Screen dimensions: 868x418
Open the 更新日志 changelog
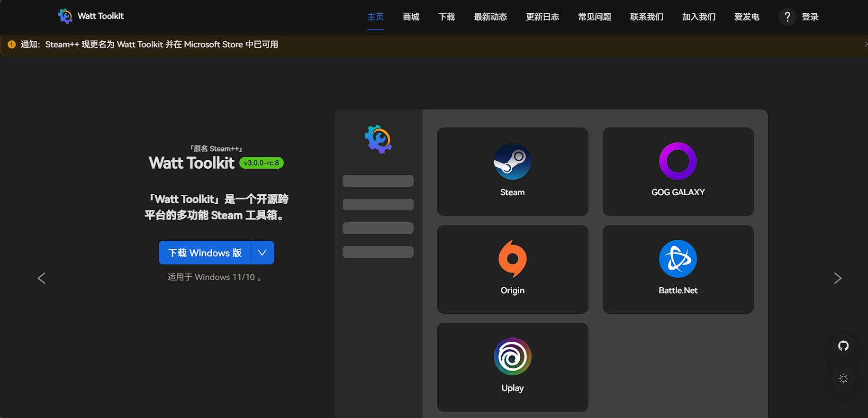point(542,17)
